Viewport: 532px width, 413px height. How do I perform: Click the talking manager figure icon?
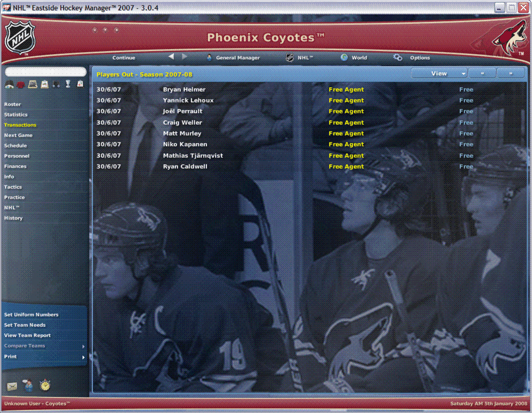[28, 385]
